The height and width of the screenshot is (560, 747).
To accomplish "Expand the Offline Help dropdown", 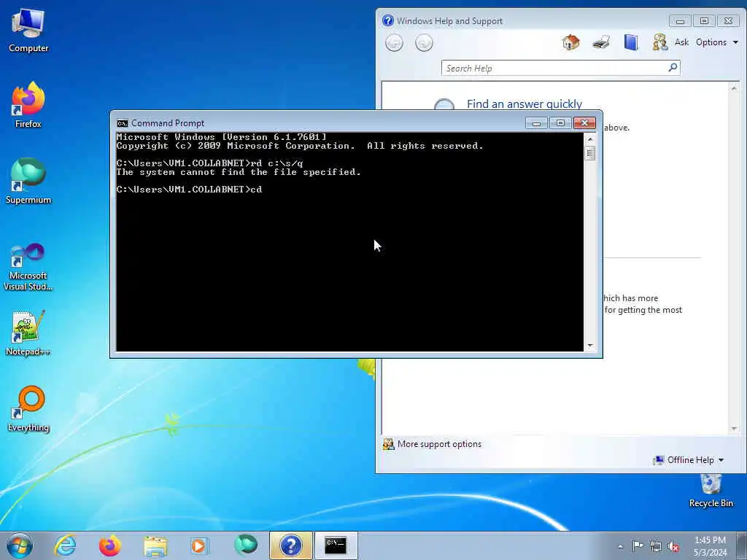I will [689, 460].
